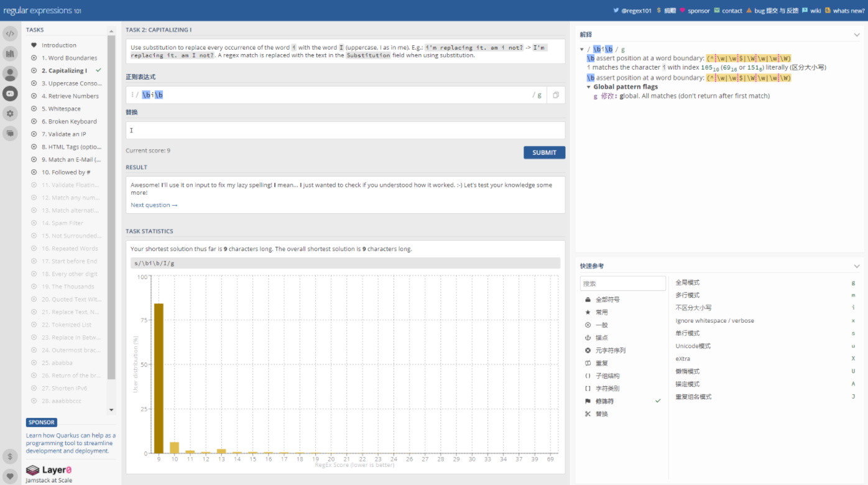This screenshot has height=485, width=868.
Task: Open whats new? link in header
Action: pos(844,11)
